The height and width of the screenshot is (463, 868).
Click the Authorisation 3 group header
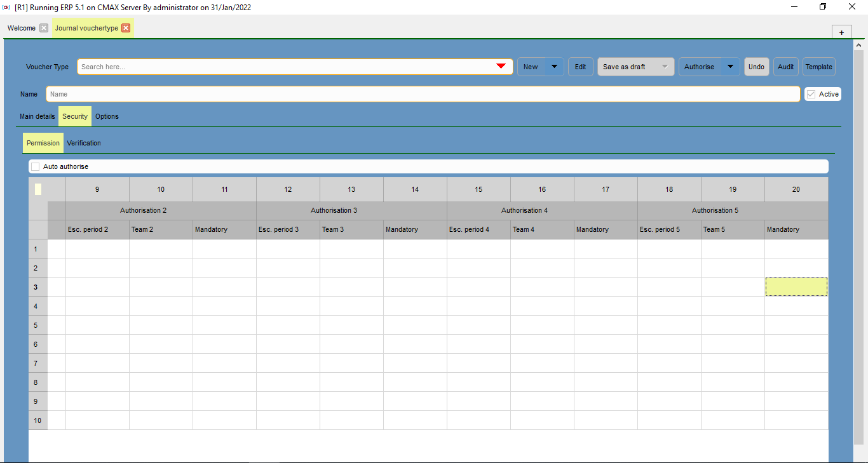coord(351,210)
